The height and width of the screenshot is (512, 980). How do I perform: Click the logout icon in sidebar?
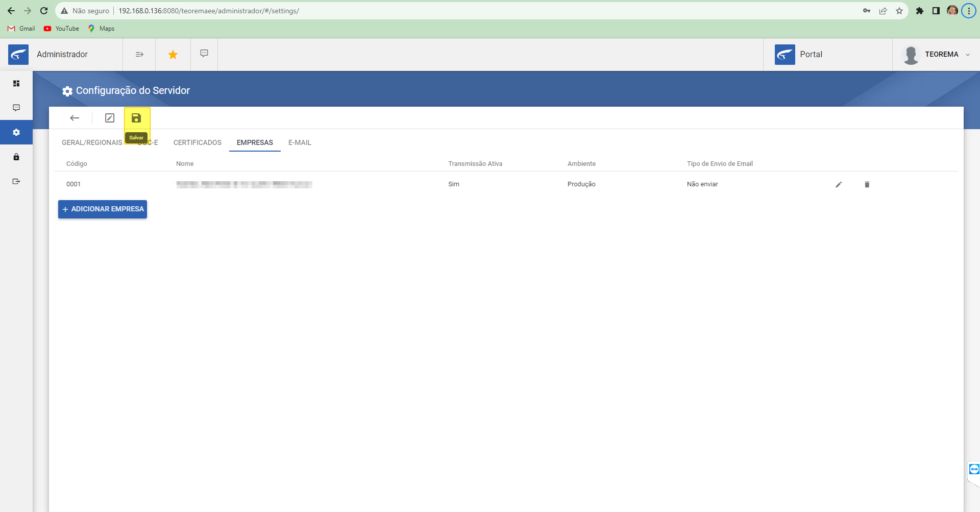(x=16, y=181)
